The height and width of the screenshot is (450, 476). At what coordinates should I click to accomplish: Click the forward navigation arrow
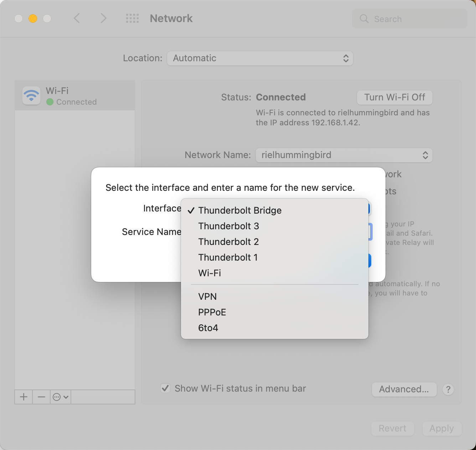click(x=103, y=18)
